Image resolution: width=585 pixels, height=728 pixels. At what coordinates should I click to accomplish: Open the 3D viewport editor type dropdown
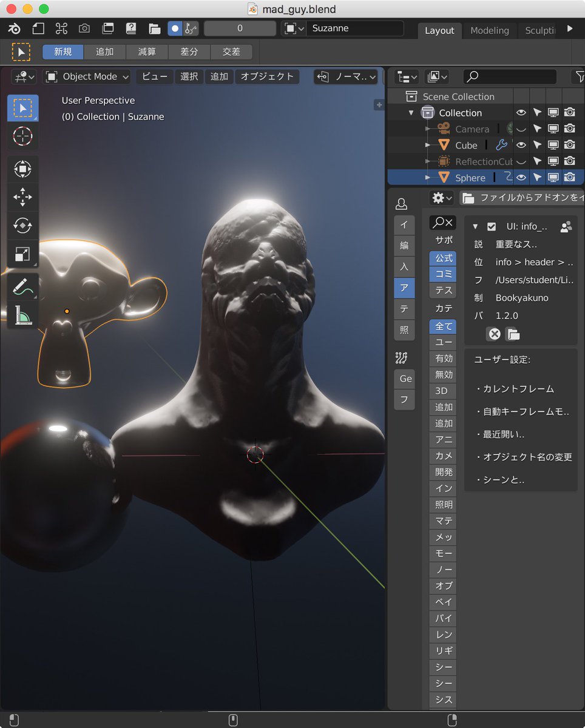click(x=23, y=76)
